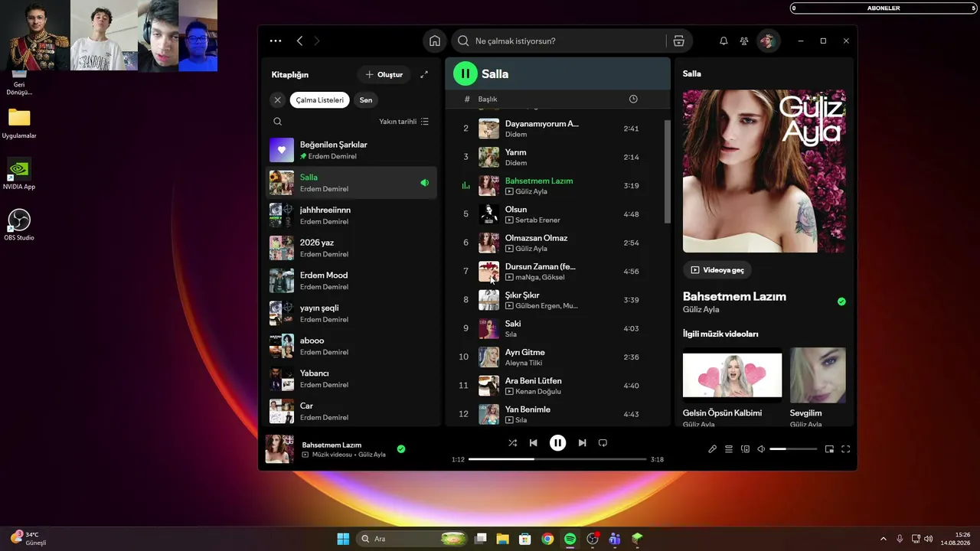This screenshot has height=551, width=980.
Task: Click the Oluştur button
Action: tap(384, 74)
